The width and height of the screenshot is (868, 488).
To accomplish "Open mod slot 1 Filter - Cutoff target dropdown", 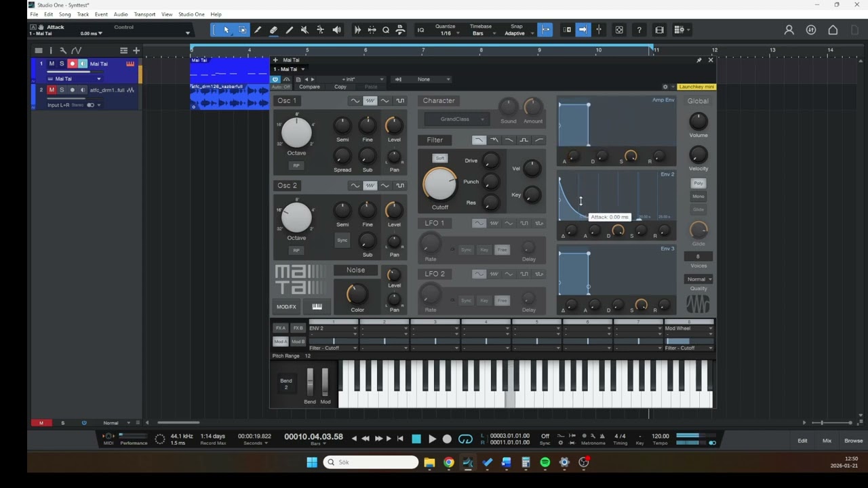I will click(332, 348).
